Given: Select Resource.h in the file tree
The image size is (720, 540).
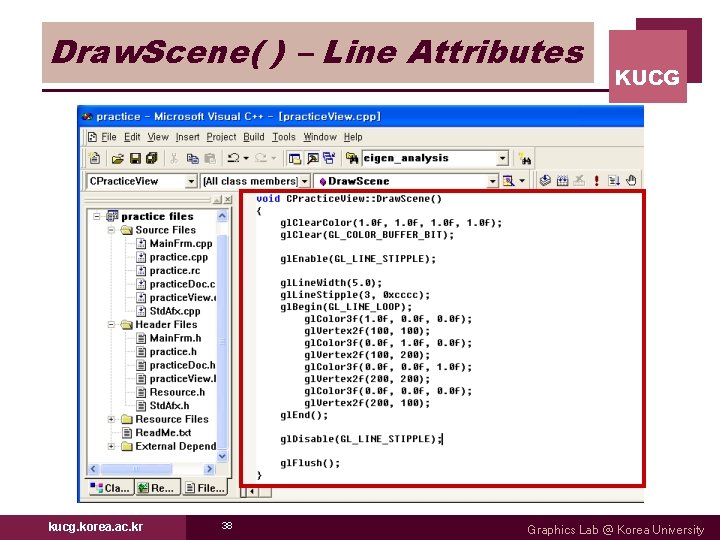Looking at the screenshot, I should pos(177,392).
